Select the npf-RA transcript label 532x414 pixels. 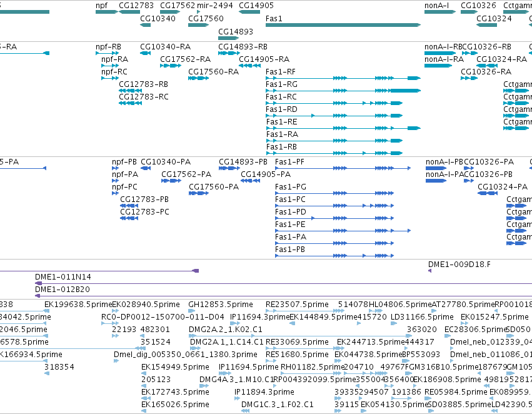(114, 59)
